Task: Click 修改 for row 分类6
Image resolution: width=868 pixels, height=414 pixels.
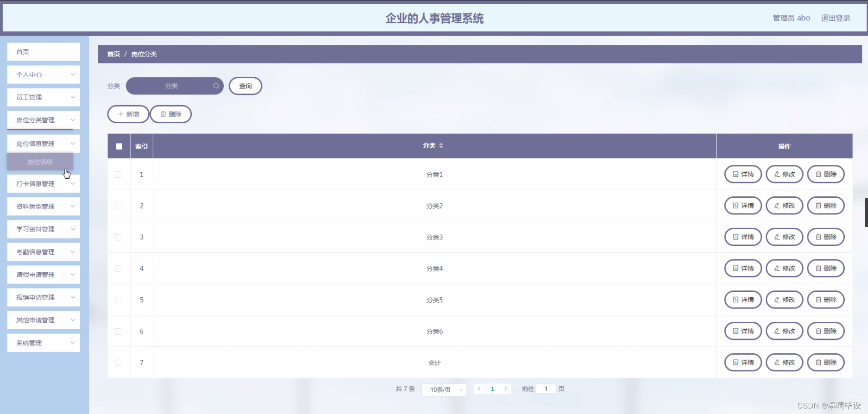Action: point(784,331)
